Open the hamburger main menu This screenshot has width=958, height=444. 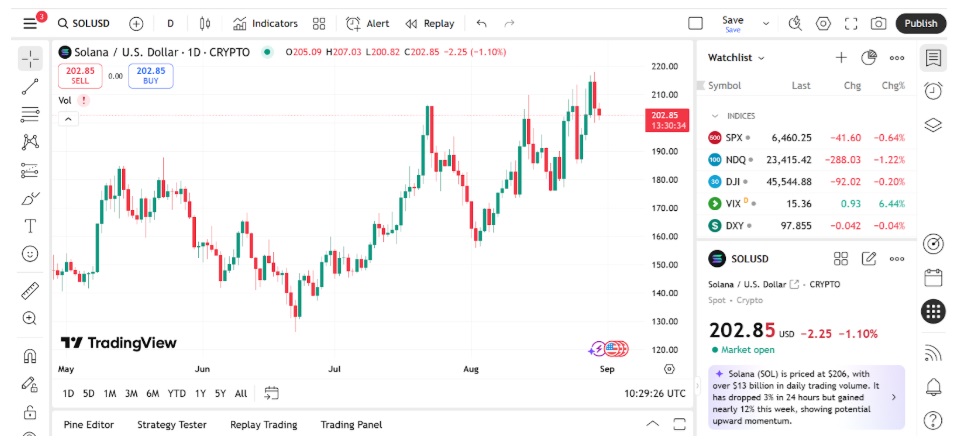[29, 24]
